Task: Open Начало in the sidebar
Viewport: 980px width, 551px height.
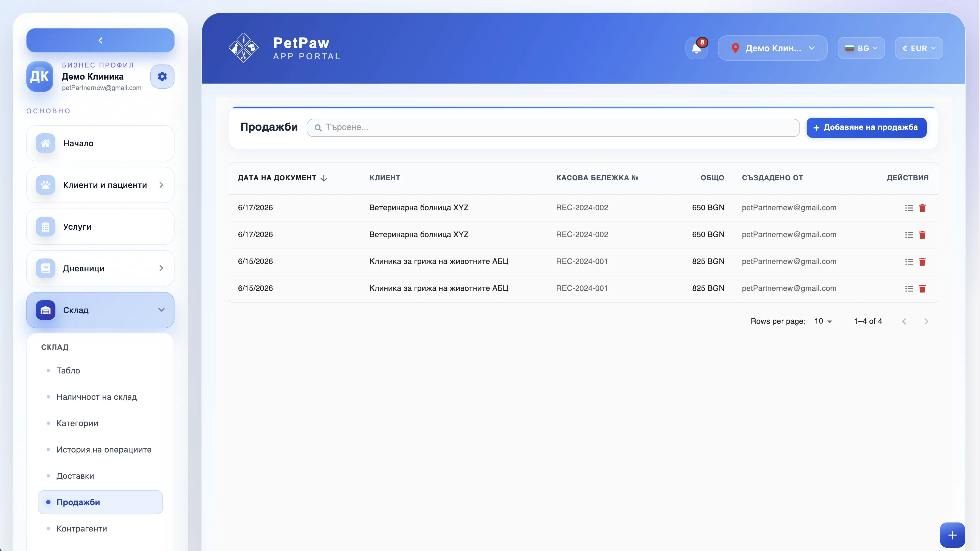Action: pyautogui.click(x=100, y=144)
